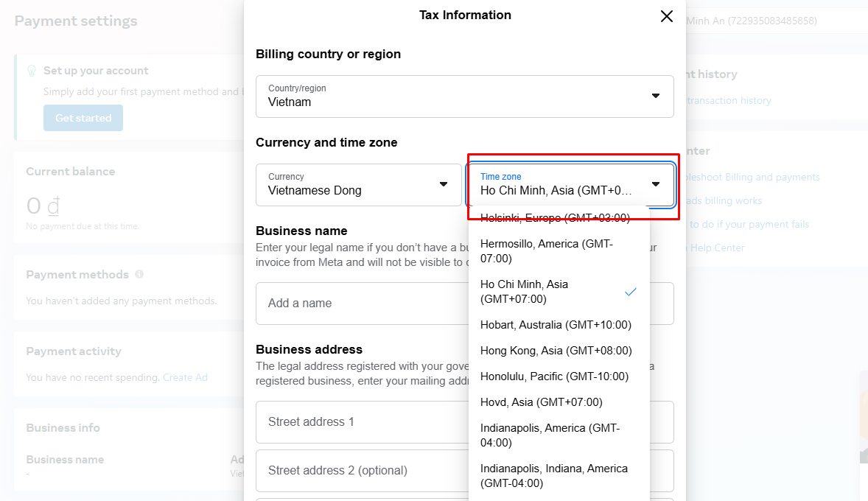The height and width of the screenshot is (501, 868).
Task: Select Indianapolis, America (GMT-04:00) option
Action: point(559,435)
